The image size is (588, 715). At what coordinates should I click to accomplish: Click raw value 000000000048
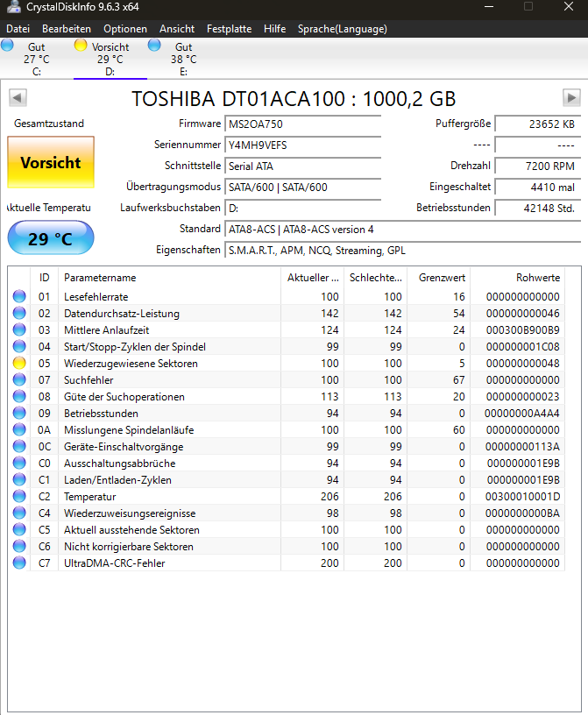(x=523, y=363)
